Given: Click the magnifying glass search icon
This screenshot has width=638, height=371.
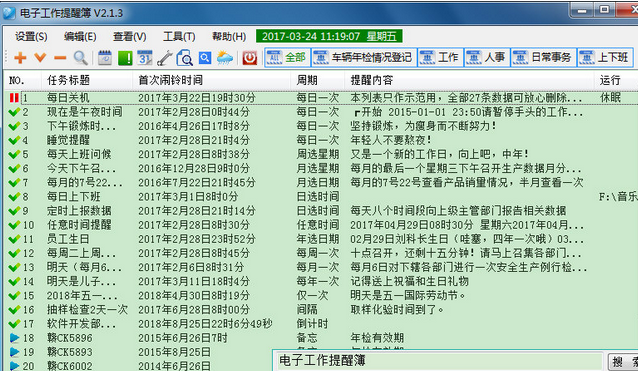Looking at the screenshot, I should point(81,58).
